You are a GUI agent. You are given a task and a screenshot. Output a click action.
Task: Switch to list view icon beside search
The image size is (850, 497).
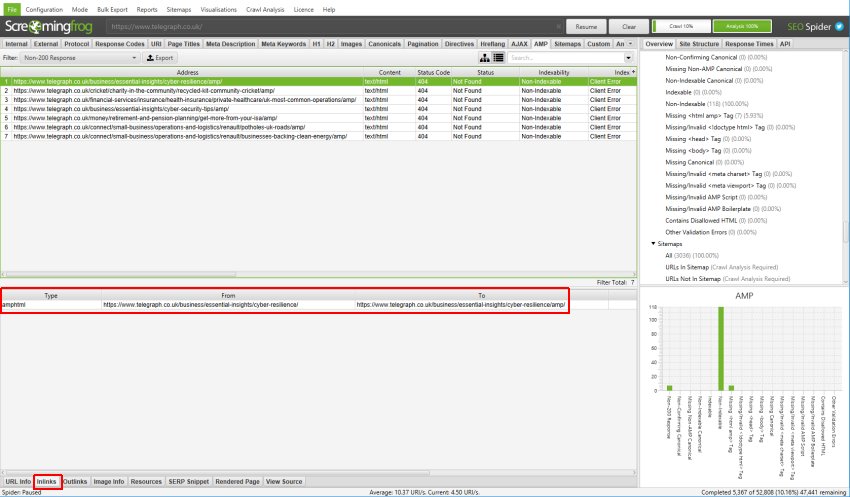pos(498,57)
